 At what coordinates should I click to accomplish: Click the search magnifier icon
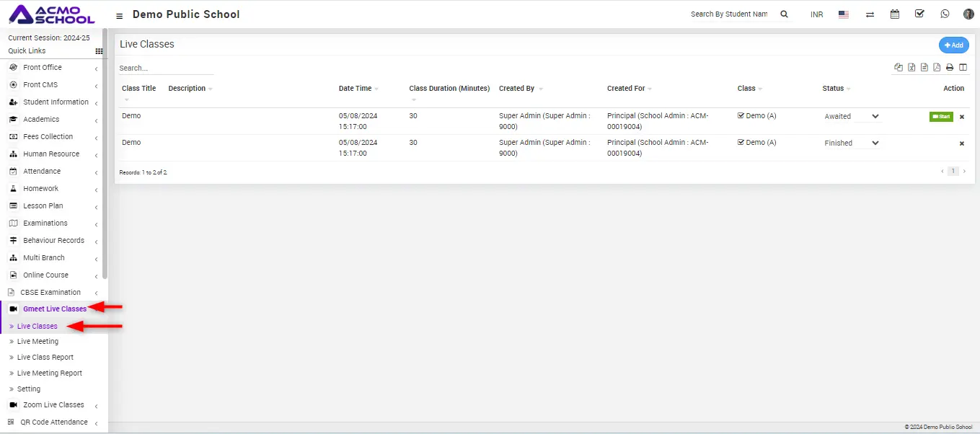tap(785, 14)
